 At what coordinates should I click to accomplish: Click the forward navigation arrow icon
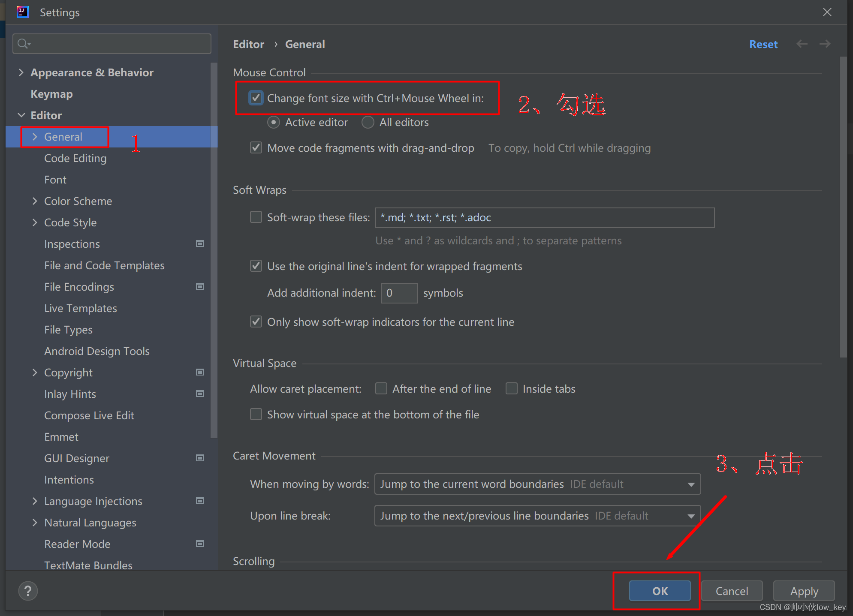[825, 44]
